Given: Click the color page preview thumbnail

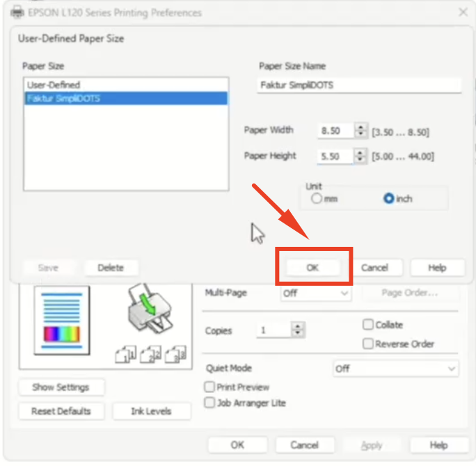Looking at the screenshot, I should click(x=62, y=319).
